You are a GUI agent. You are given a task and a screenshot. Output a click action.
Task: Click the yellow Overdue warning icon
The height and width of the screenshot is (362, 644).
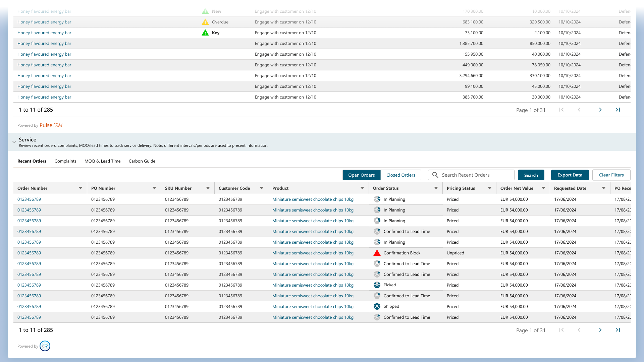205,22
